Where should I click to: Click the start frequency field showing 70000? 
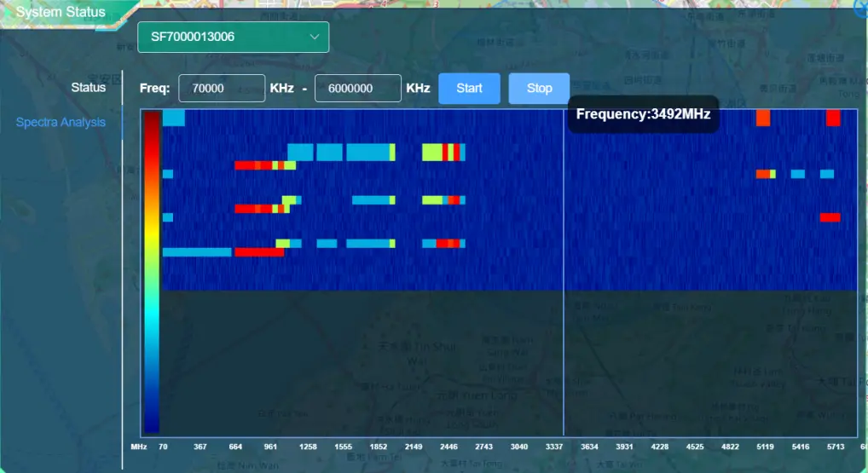click(x=221, y=88)
